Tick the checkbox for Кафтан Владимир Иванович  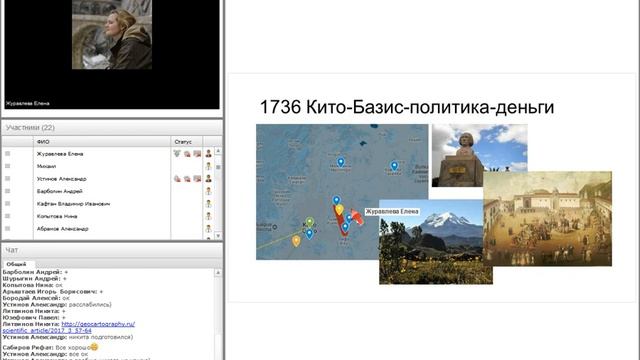click(x=7, y=203)
